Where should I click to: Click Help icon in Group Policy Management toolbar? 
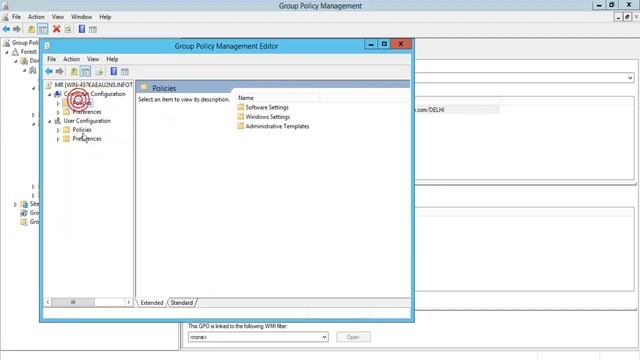tap(82, 29)
